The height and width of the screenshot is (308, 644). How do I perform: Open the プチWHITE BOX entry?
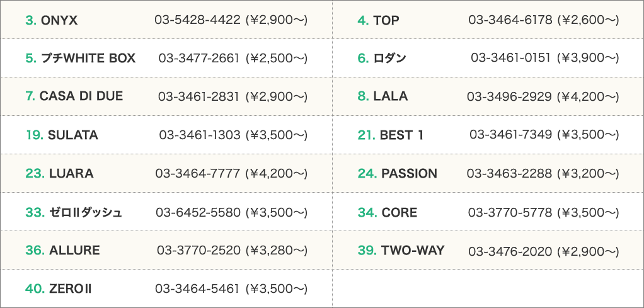88,59
